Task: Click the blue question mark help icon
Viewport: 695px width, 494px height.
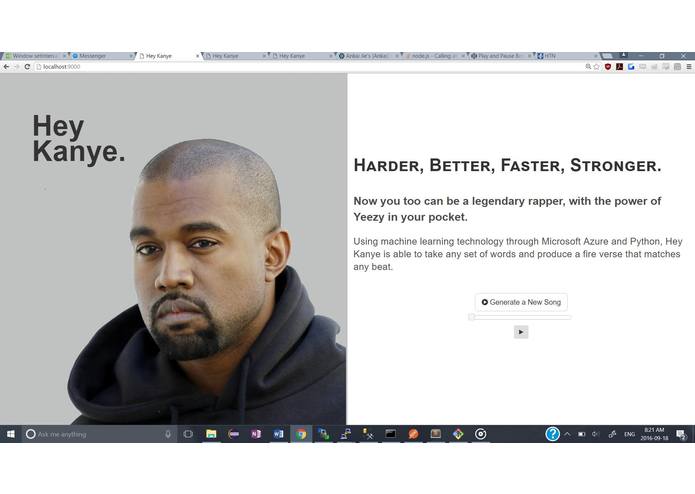Action: tap(552, 434)
